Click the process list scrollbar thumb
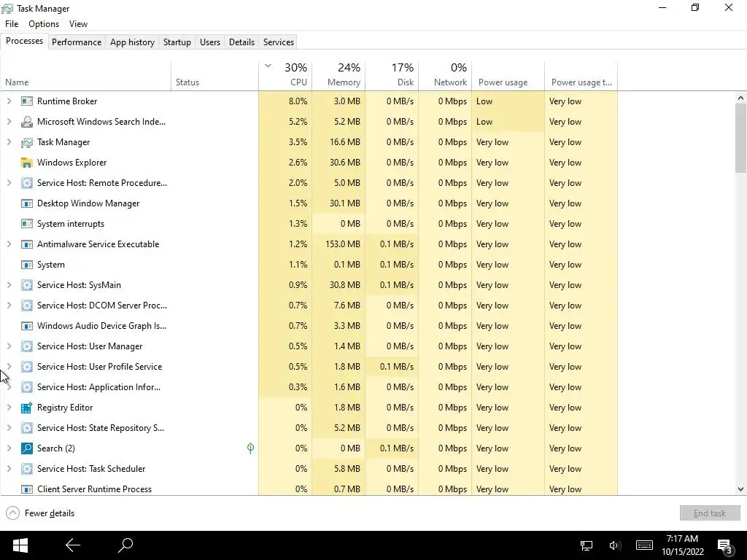This screenshot has height=560, width=747. (740, 138)
